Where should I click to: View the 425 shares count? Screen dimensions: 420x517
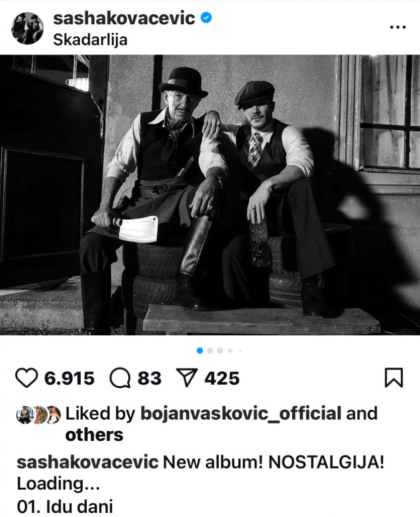click(222, 378)
